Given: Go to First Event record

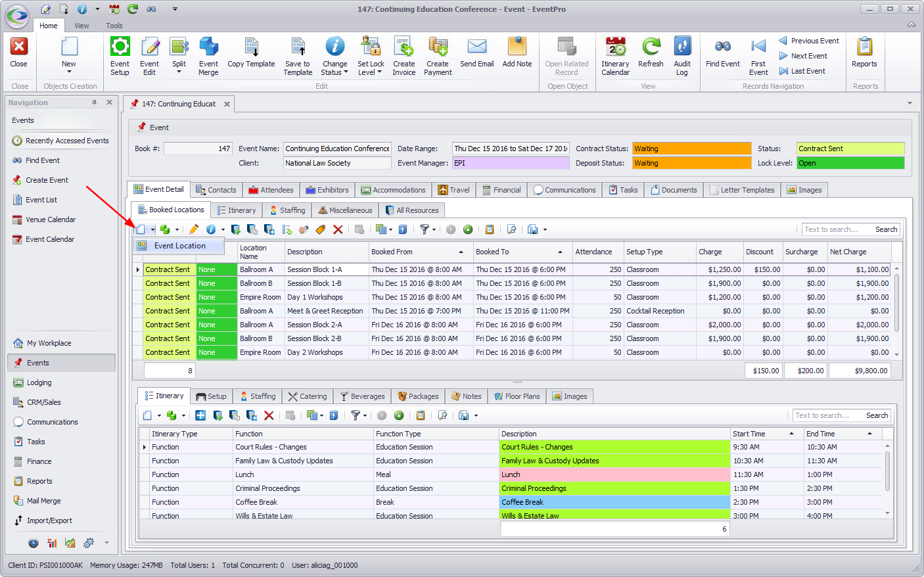Looking at the screenshot, I should [758, 56].
